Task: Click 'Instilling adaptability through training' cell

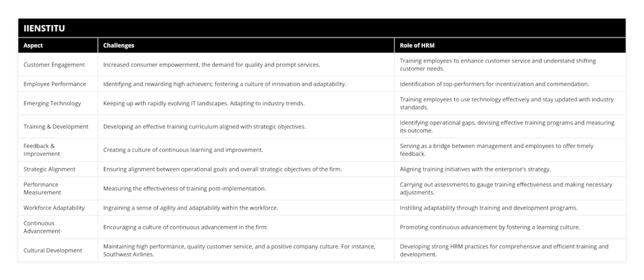Action: (x=510, y=208)
